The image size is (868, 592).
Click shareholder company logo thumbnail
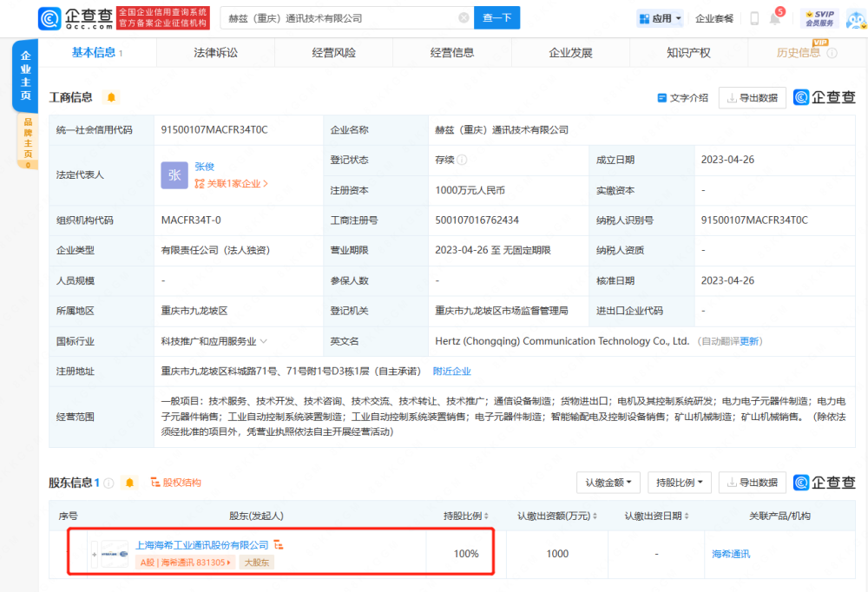click(115, 554)
